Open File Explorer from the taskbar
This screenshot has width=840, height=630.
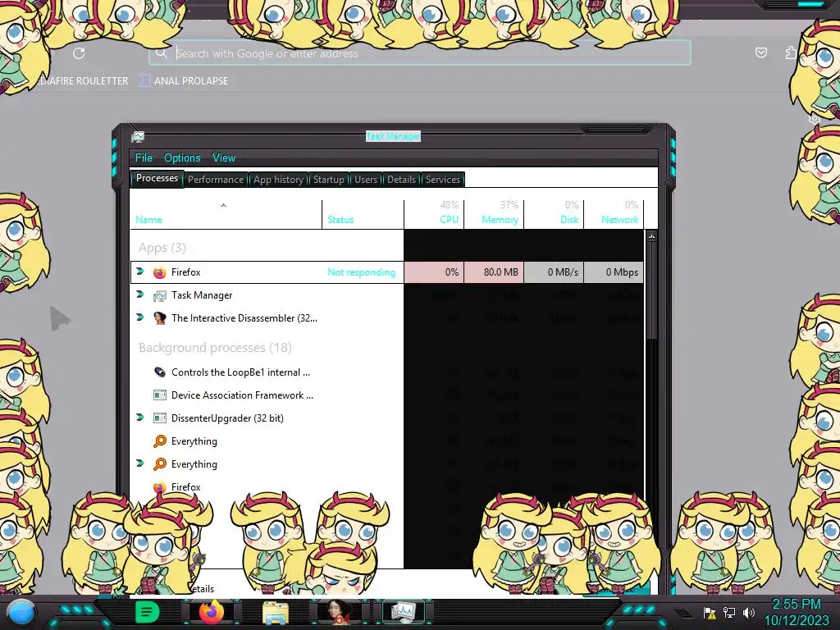tap(276, 613)
